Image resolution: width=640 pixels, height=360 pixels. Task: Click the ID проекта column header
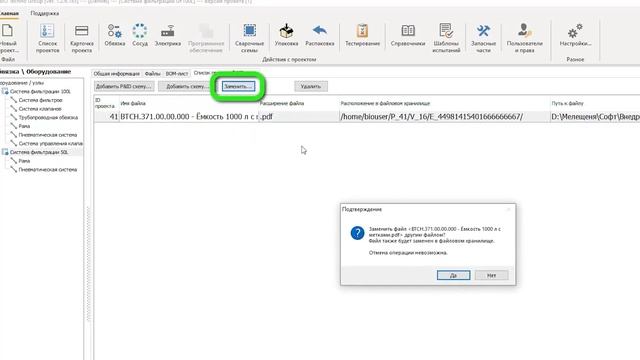(x=106, y=103)
